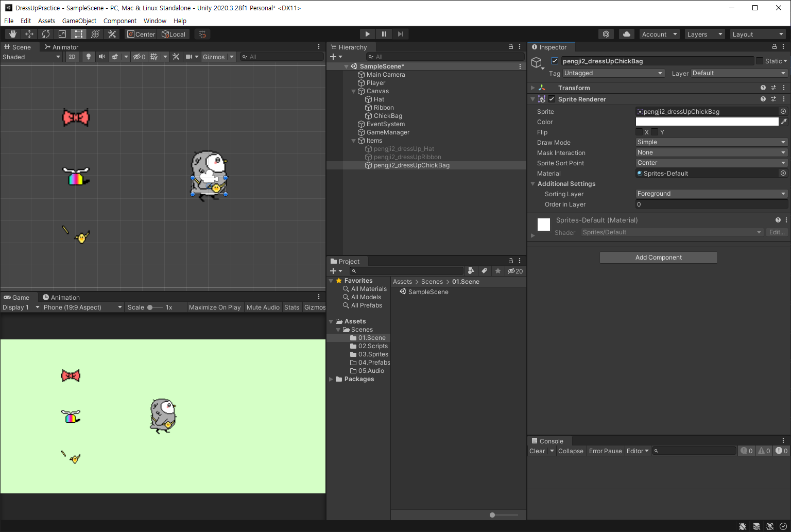Open the GameObject menu
This screenshot has width=791, height=532.
(x=79, y=21)
